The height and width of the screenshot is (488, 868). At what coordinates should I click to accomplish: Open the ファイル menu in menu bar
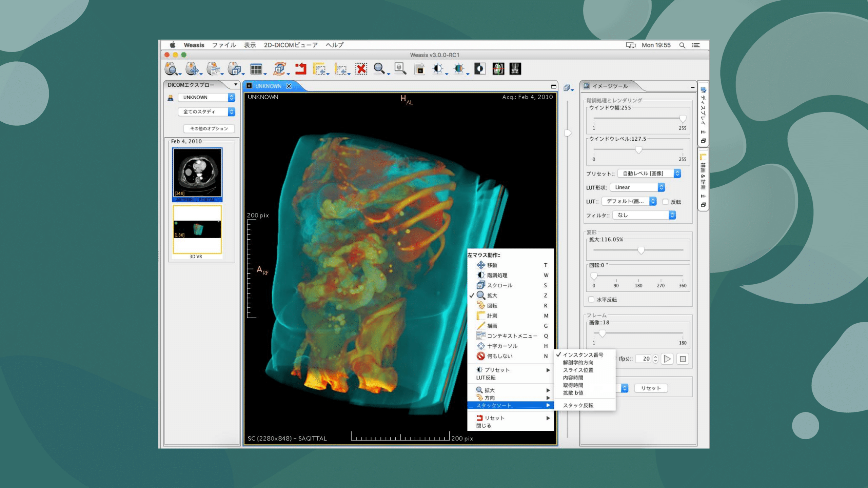[224, 45]
